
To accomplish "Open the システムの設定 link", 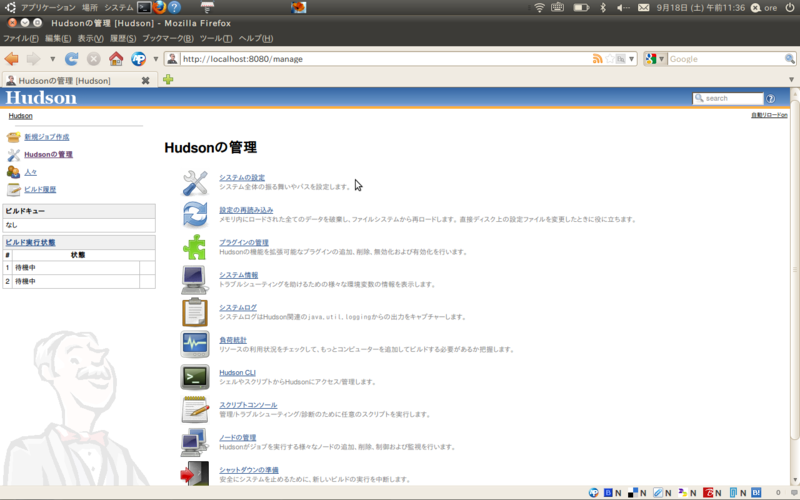I will pos(242,178).
